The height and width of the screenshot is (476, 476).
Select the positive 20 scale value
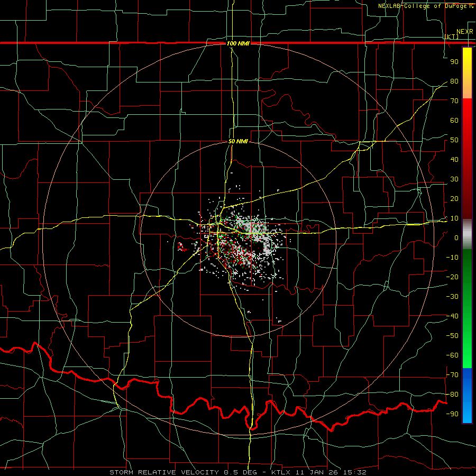(454, 199)
